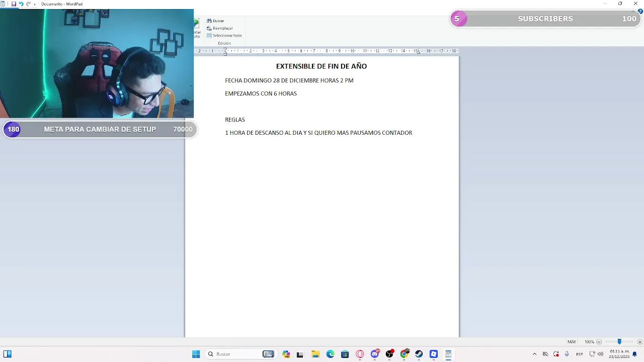
Task: Click the text EMPEZAMOS CON 6 HORAS
Action: coord(261,94)
